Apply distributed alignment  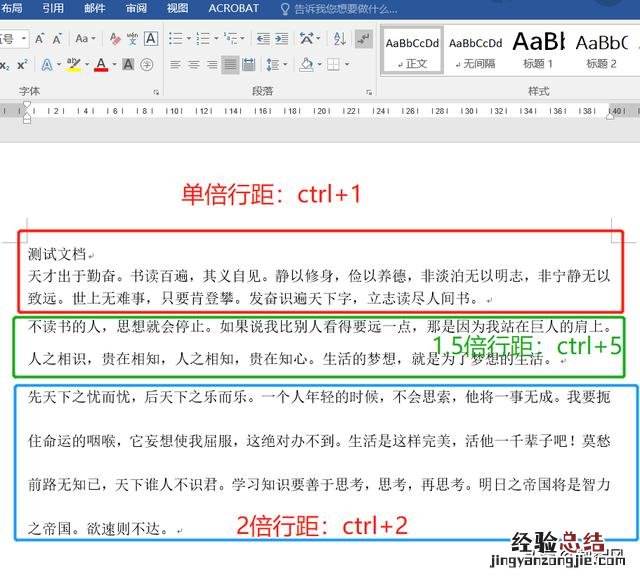pos(249,64)
